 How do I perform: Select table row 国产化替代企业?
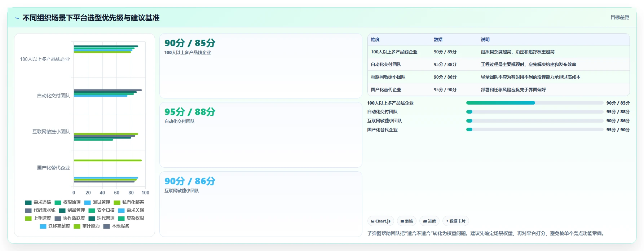499,89
